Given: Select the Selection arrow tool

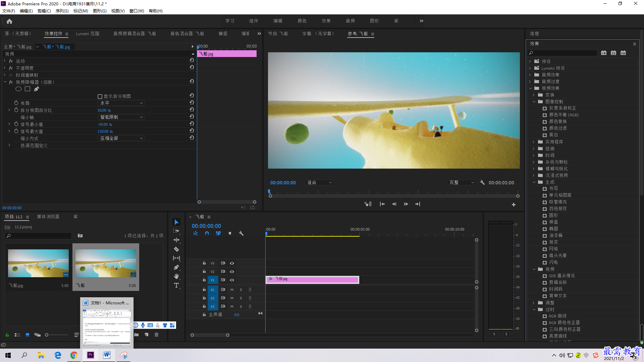Looking at the screenshot, I should 176,222.
